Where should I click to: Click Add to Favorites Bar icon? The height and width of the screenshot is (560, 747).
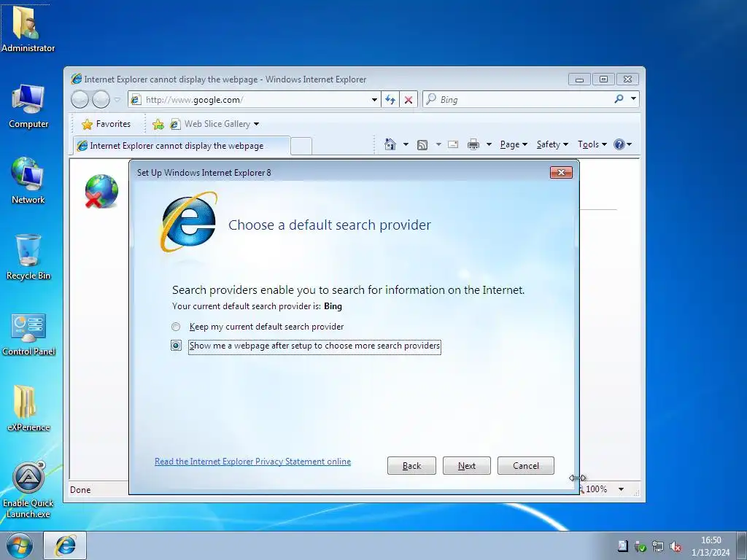(x=158, y=124)
